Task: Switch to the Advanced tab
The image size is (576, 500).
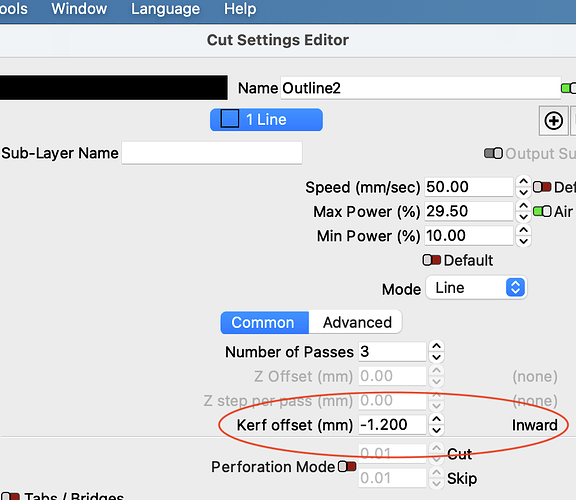Action: coord(356,323)
